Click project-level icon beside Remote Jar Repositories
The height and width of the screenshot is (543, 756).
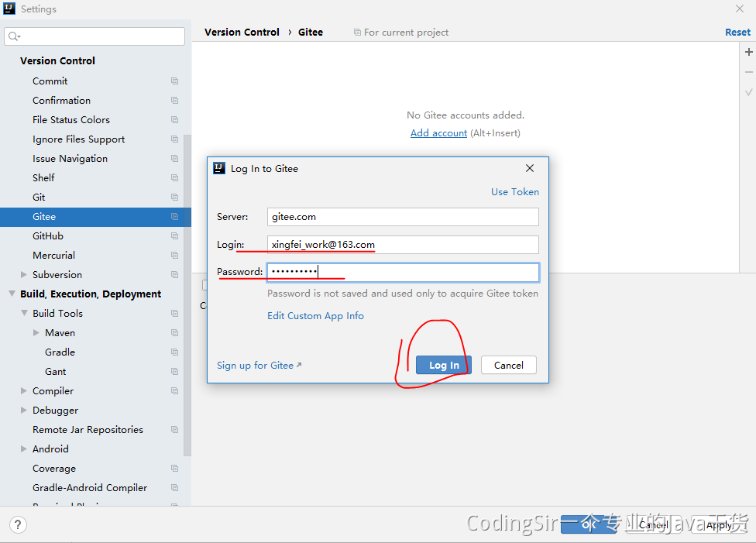point(174,430)
